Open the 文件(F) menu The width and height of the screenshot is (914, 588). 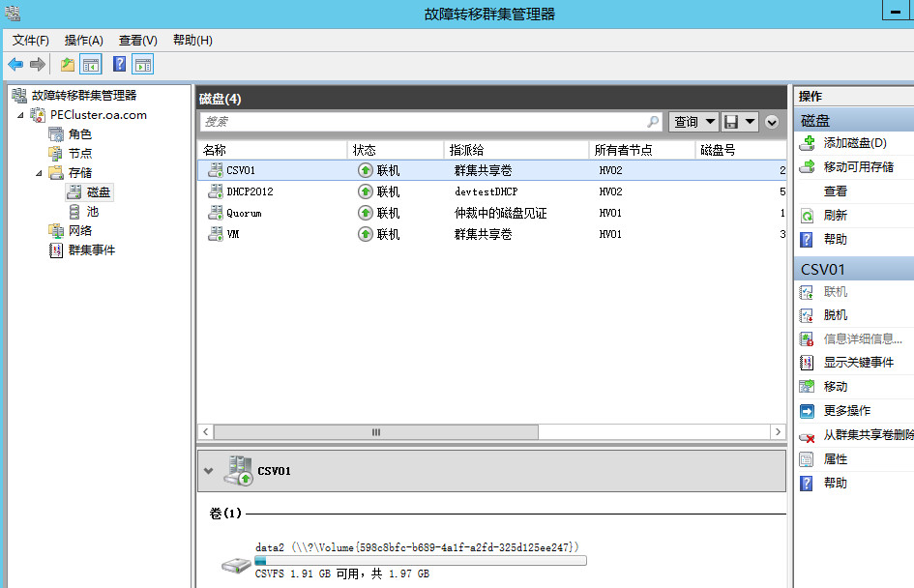tap(31, 41)
